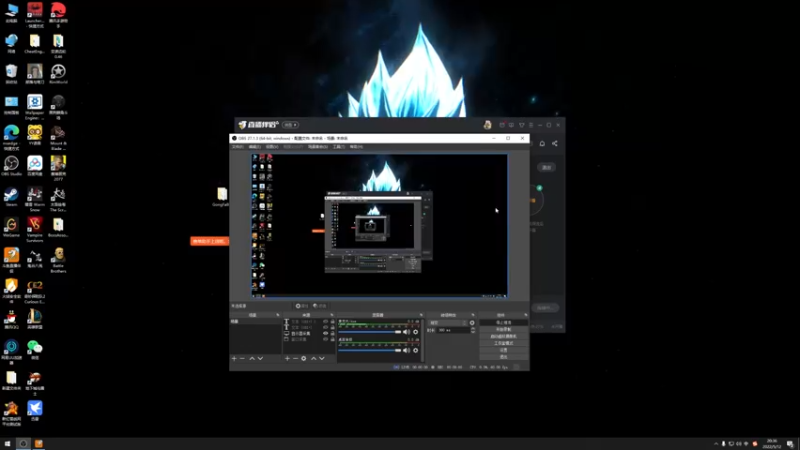Open the scene transition properties gear
This screenshot has width=800, height=450.
tap(472, 323)
